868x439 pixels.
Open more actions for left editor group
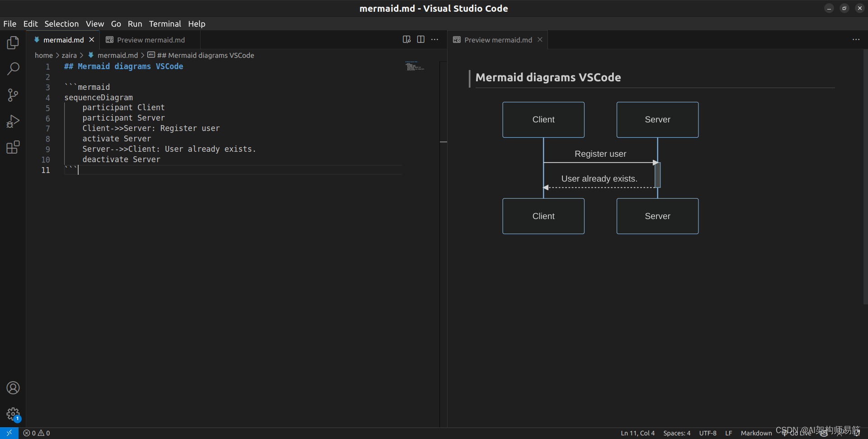click(x=435, y=40)
